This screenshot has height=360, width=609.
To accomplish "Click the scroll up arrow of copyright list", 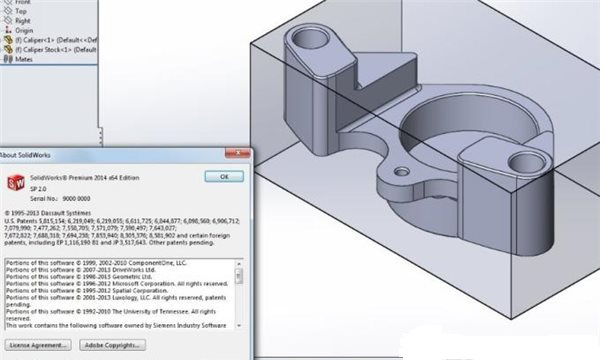I will click(239, 264).
